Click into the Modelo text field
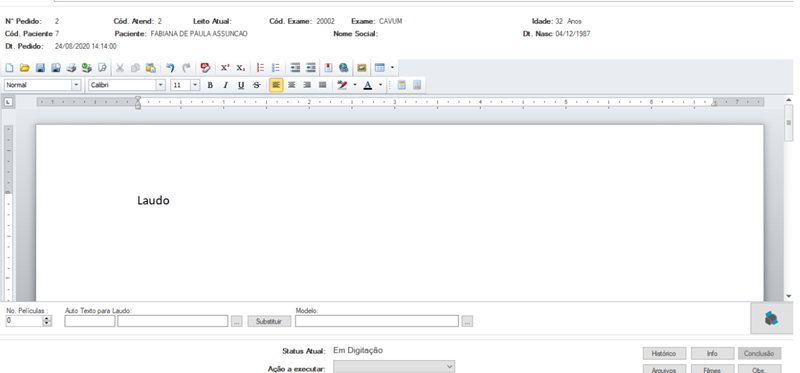Screen dimensions: 800x373 377,321
